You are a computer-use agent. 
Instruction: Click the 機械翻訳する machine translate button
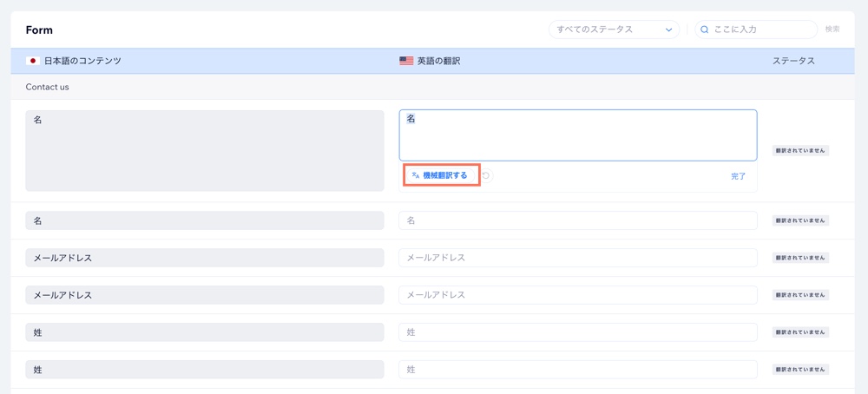tap(443, 175)
